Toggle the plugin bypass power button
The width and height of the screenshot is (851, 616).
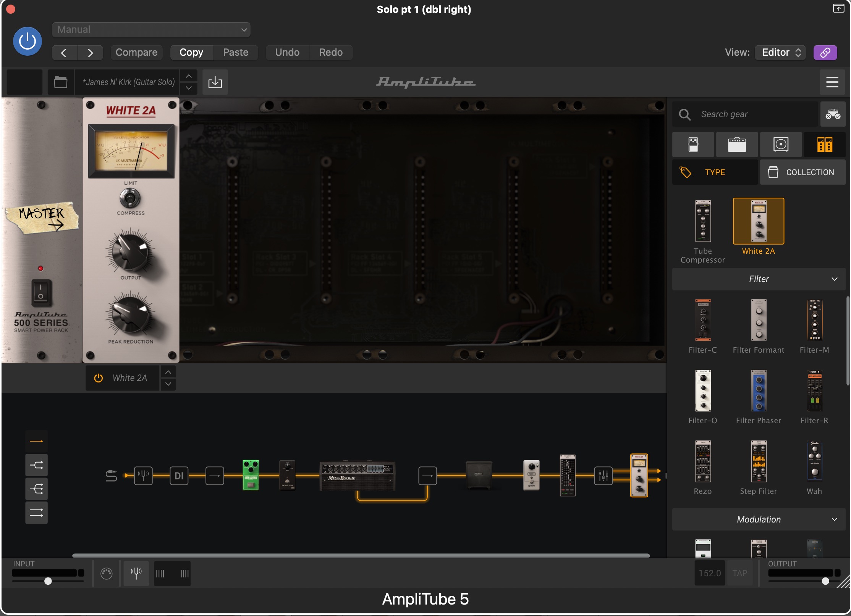[27, 41]
